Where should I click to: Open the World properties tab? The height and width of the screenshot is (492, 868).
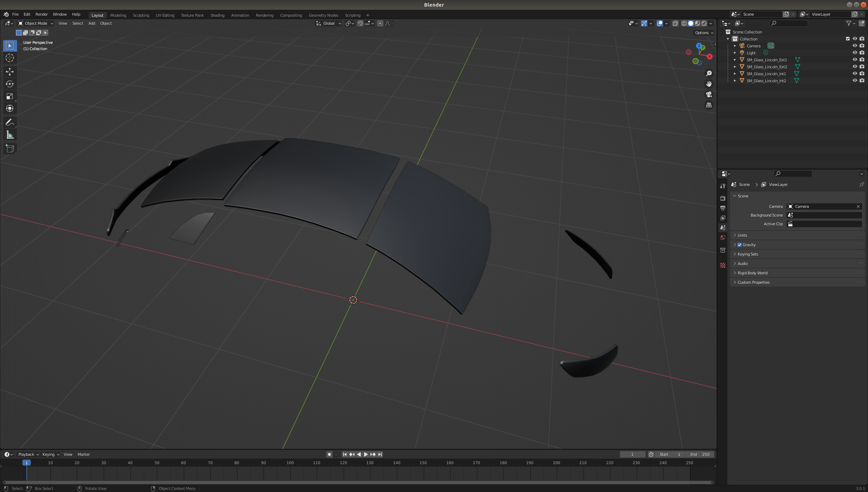coord(723,237)
